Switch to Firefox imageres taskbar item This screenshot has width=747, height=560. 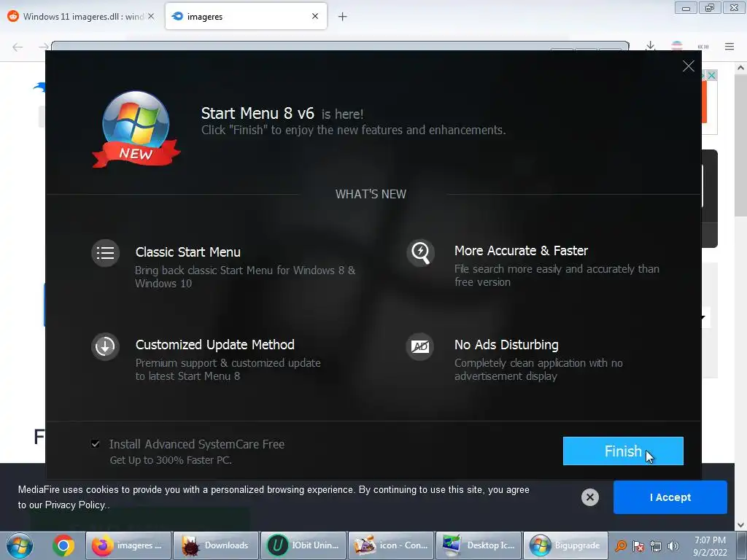click(128, 545)
